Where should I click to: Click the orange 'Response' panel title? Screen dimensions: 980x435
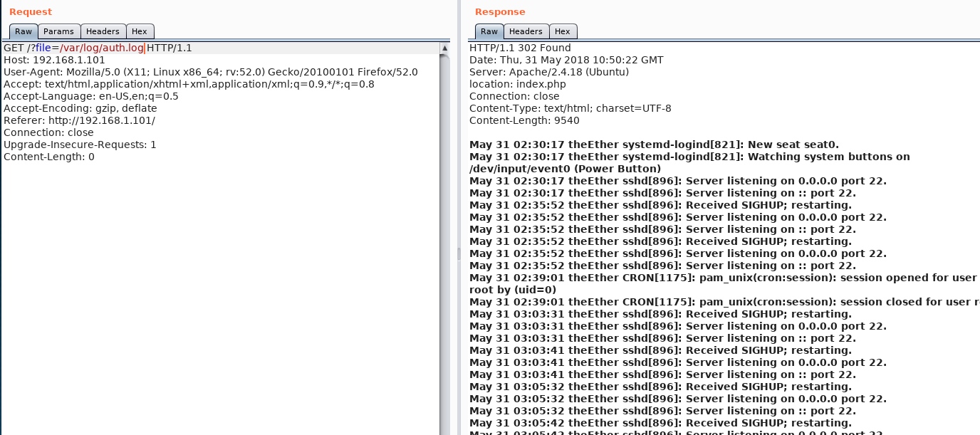point(500,12)
